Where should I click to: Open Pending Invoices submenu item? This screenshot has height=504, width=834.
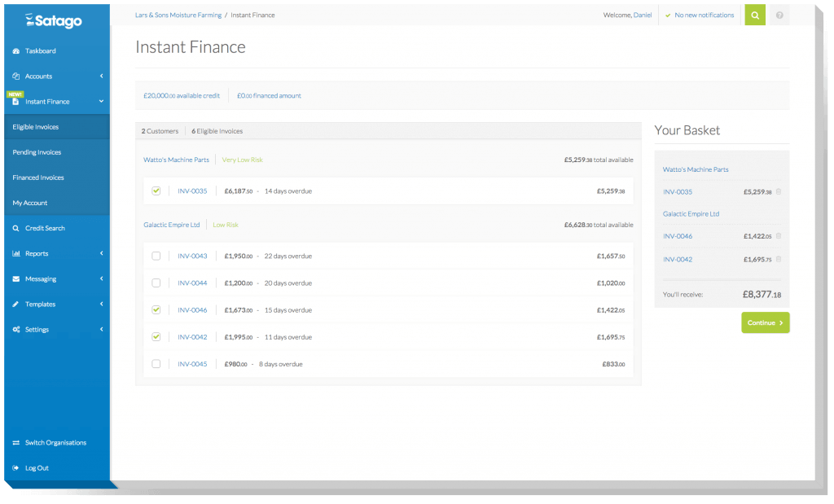tap(57, 152)
